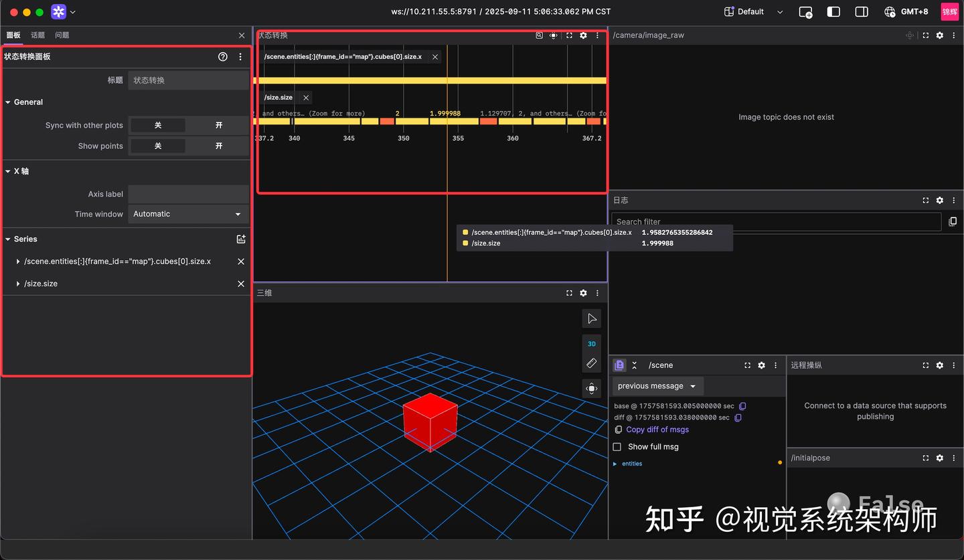Turn on Show points
This screenshot has width=964, height=560.
pyautogui.click(x=218, y=146)
